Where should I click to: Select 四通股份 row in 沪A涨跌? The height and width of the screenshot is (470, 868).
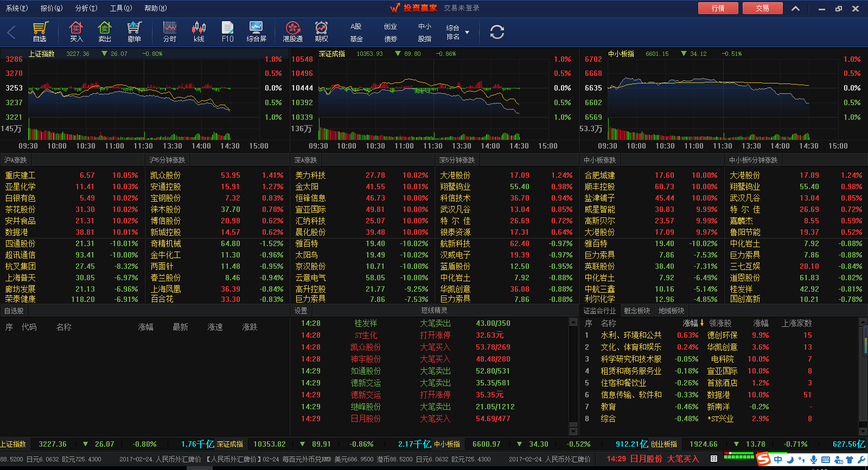click(72, 243)
